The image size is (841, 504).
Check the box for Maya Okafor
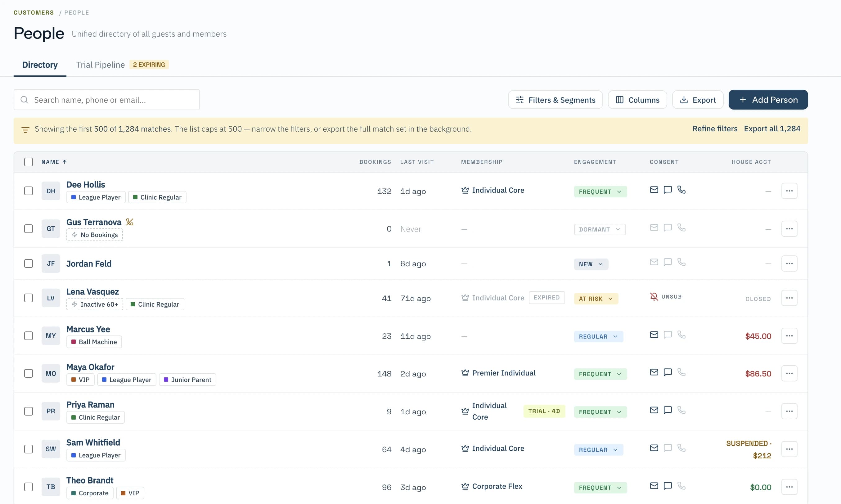coord(29,373)
